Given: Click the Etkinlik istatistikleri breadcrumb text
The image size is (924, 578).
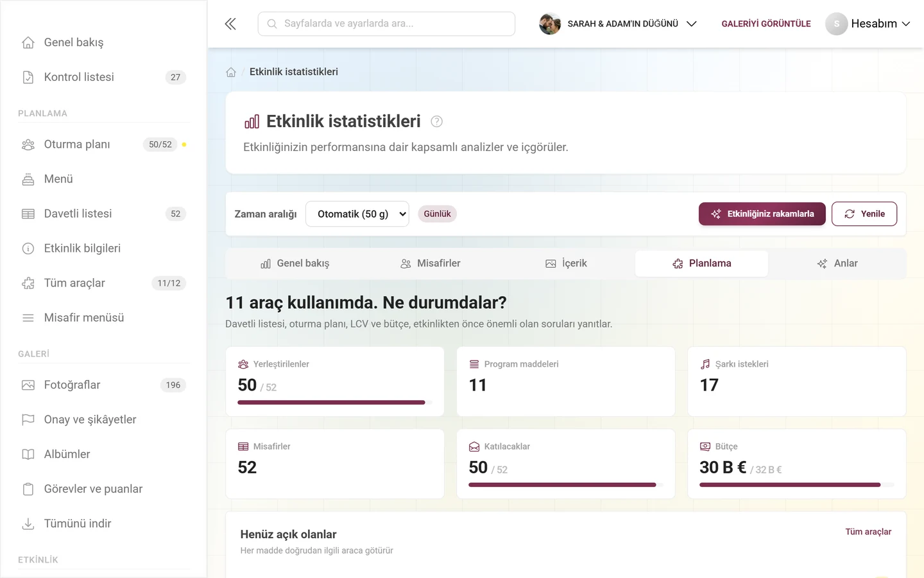Looking at the screenshot, I should (294, 72).
